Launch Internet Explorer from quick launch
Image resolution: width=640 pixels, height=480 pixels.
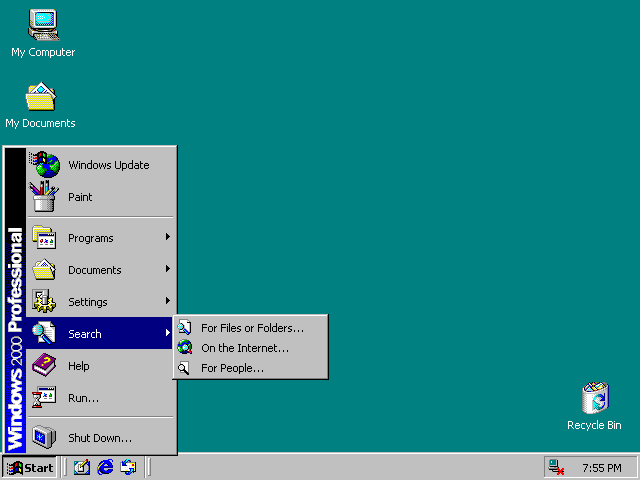coord(105,467)
